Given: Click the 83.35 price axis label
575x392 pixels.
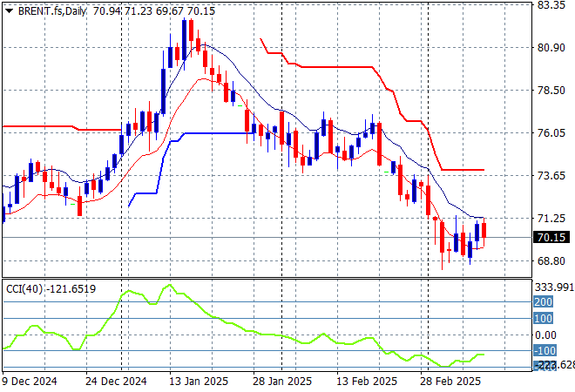Looking at the screenshot, I should 551,4.
